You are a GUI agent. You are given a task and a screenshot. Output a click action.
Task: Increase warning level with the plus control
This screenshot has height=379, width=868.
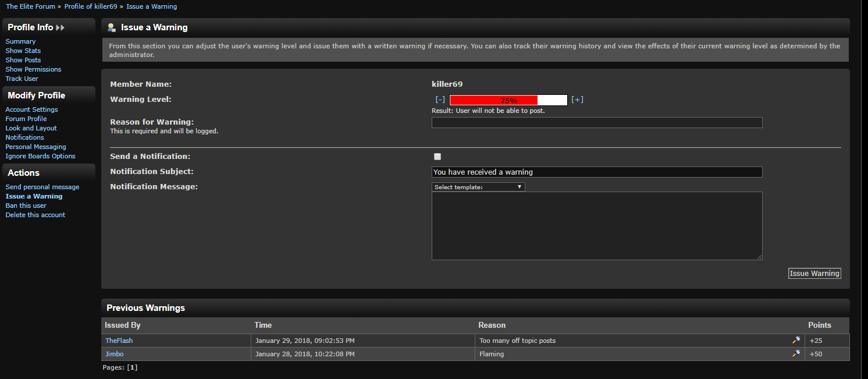point(577,100)
